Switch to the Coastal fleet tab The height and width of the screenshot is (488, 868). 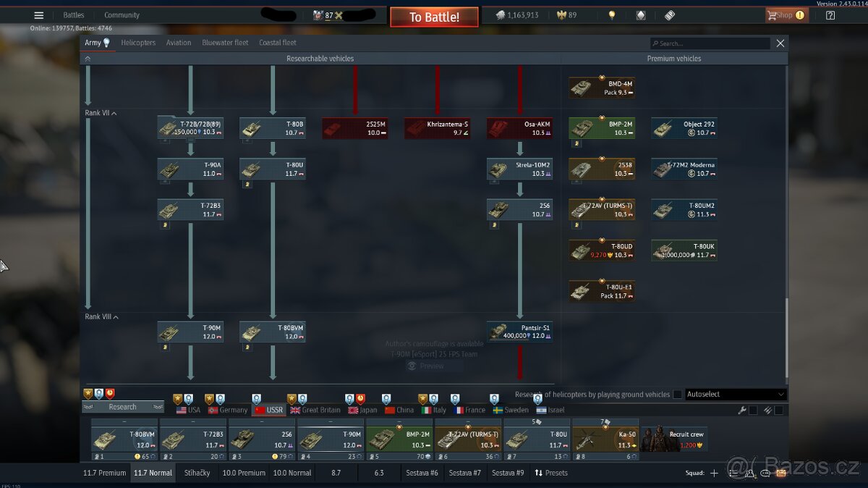[x=278, y=43]
